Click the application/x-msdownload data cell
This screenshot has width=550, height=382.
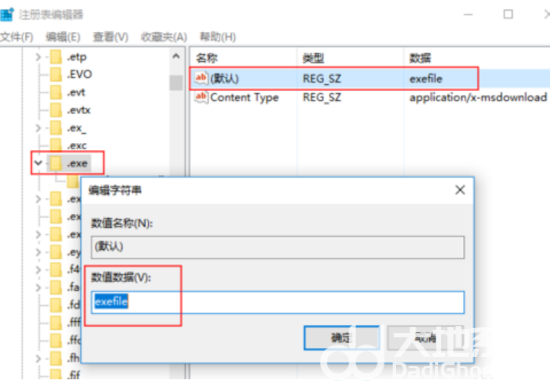point(478,97)
